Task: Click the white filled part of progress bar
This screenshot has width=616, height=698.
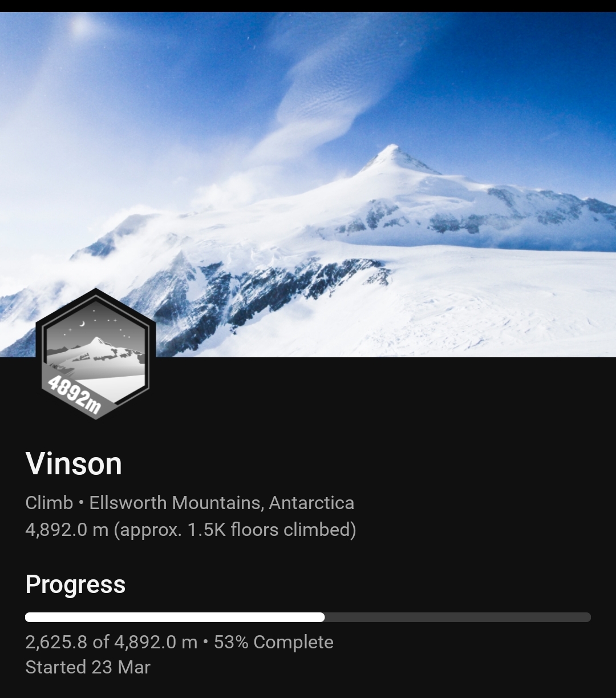Action: (175, 617)
